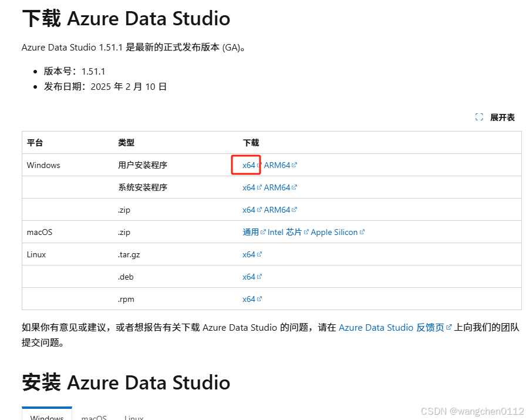Viewport: 526px width, 420px height.
Task: Click external-link icon after ARM64 in 系统安装程序 row
Action: (x=294, y=187)
